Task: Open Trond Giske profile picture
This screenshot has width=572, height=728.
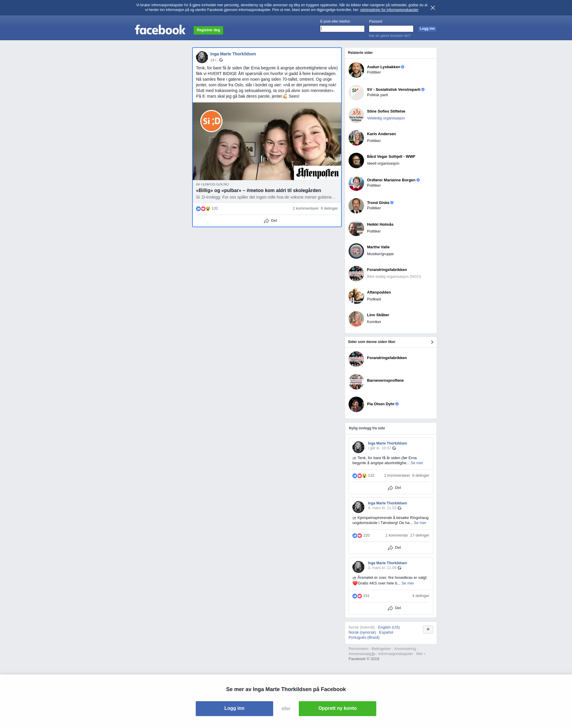Action: 356,206
